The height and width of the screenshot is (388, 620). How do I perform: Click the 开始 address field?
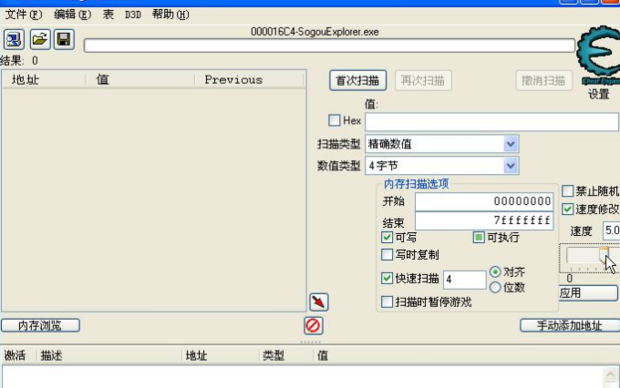tap(484, 202)
